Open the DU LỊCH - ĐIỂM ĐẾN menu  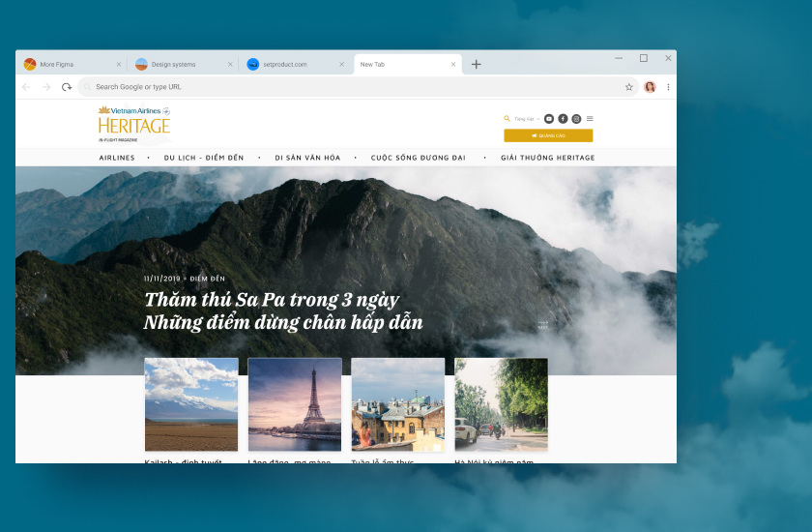[204, 158]
